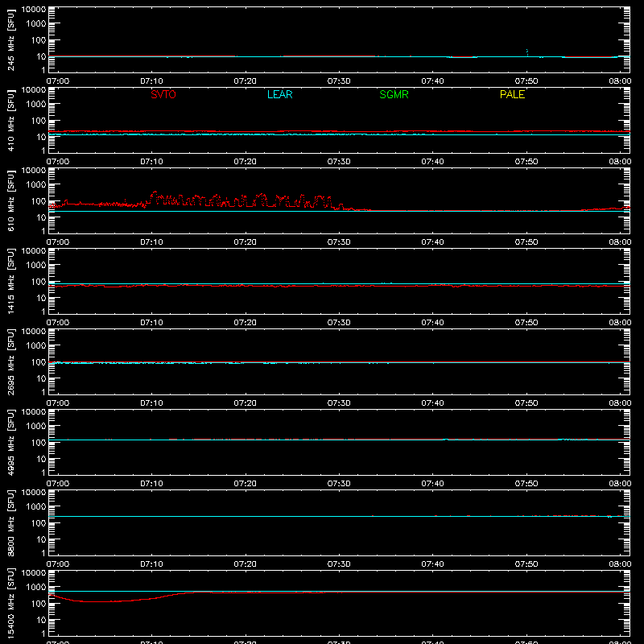Viewport: 644px width, 644px height.
Task: Click the 07:00 time label under 245 MHz plot
Action: (x=58, y=81)
